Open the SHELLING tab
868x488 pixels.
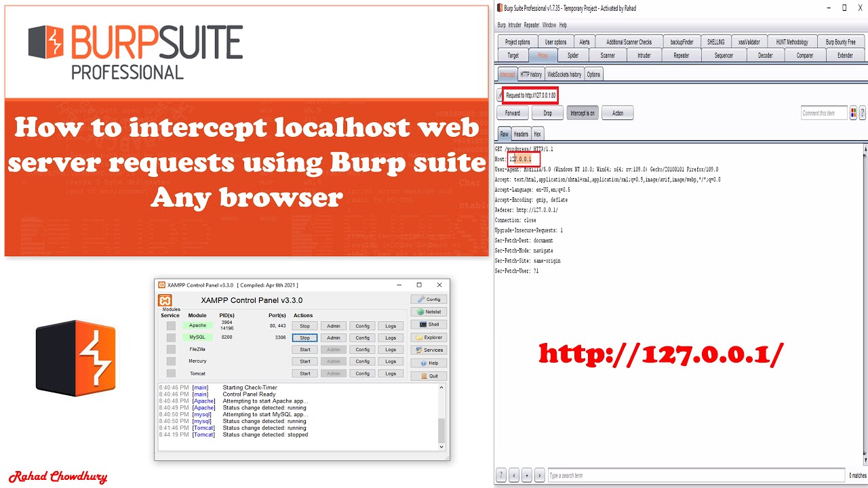point(715,42)
